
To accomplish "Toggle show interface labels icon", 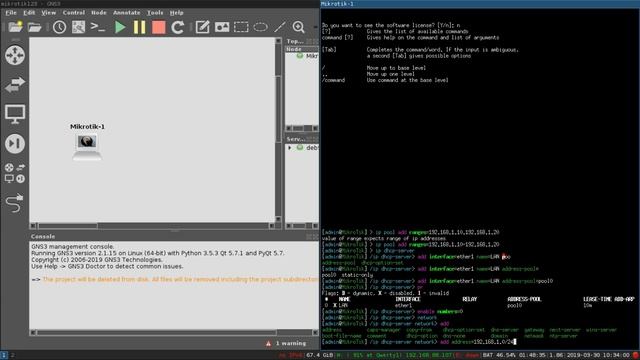I will [78, 27].
